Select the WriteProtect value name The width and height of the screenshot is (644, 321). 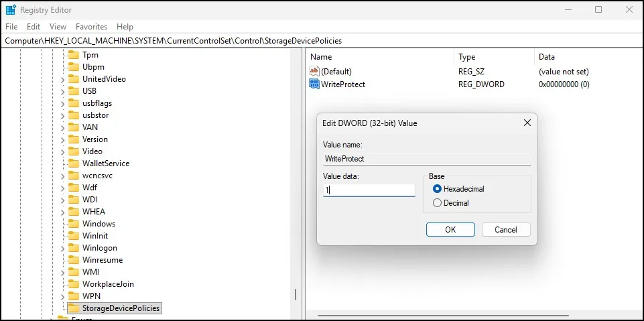point(343,84)
